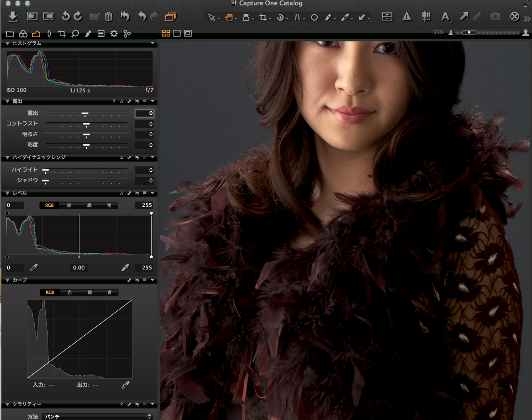
Task: Pick the shadow eyedropper in Levels
Action: point(34,267)
